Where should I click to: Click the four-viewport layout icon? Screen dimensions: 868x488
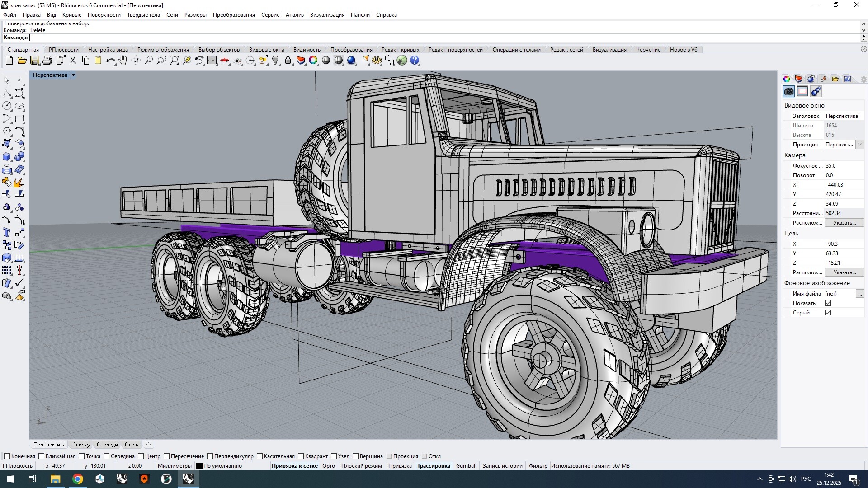(x=212, y=60)
